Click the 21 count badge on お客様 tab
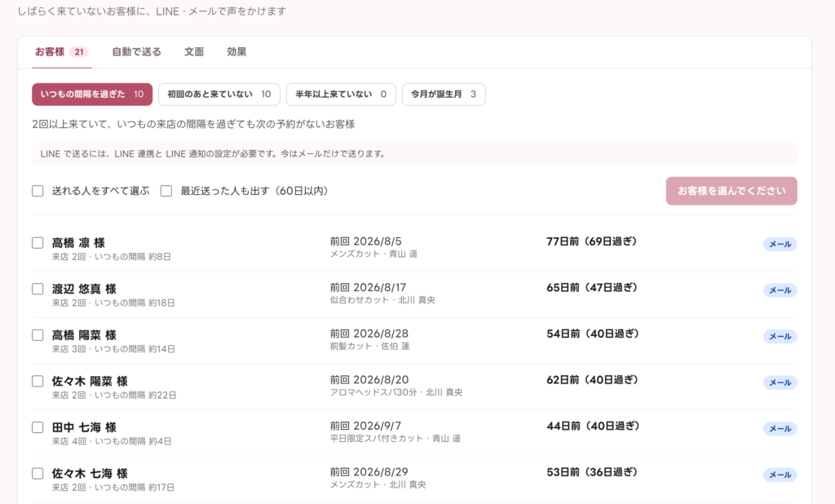Screen dimensions: 835x504 (x=79, y=52)
